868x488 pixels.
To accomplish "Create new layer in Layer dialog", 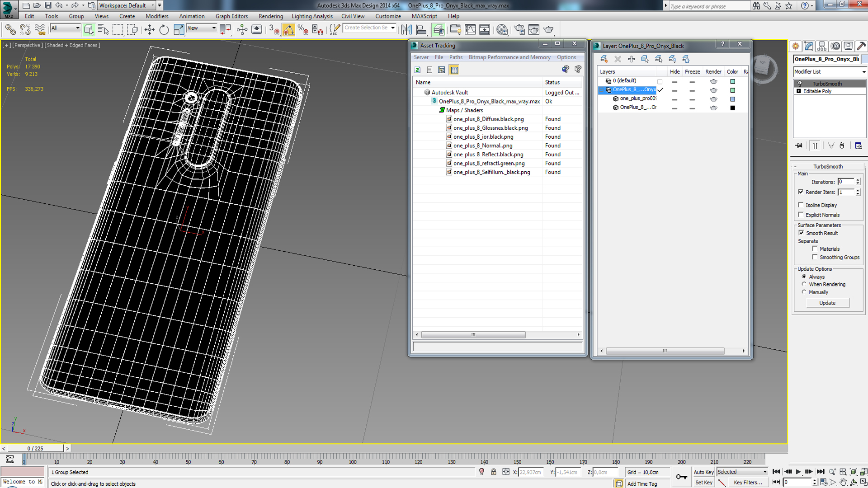I will [604, 59].
